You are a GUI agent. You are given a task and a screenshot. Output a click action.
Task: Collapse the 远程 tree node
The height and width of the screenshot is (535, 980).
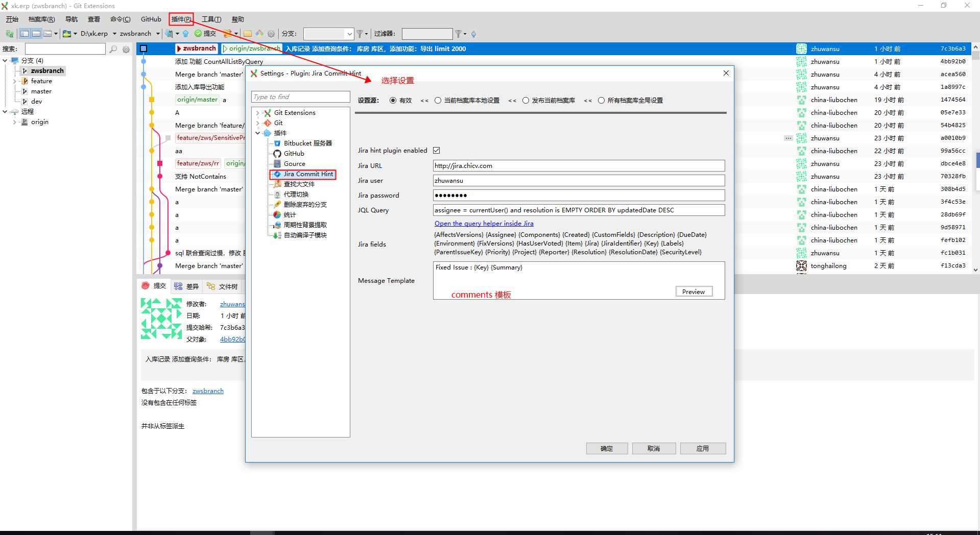pyautogui.click(x=5, y=111)
